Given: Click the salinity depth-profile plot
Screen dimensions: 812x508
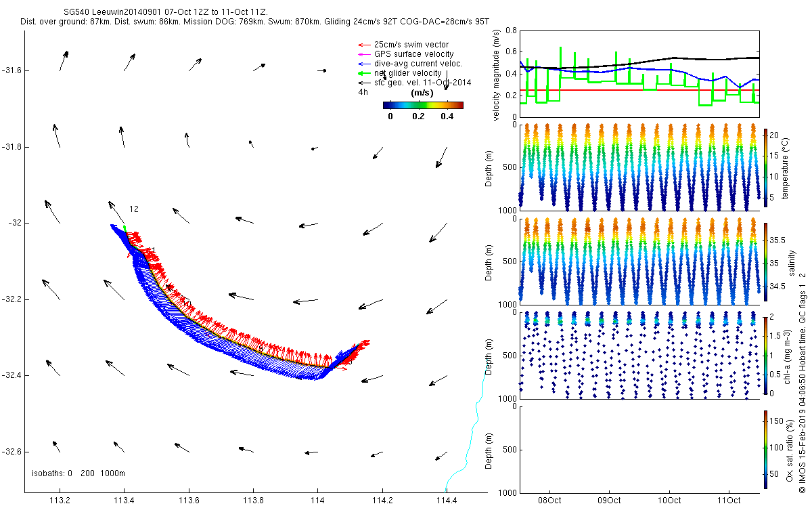Looking at the screenshot, I should [639, 261].
